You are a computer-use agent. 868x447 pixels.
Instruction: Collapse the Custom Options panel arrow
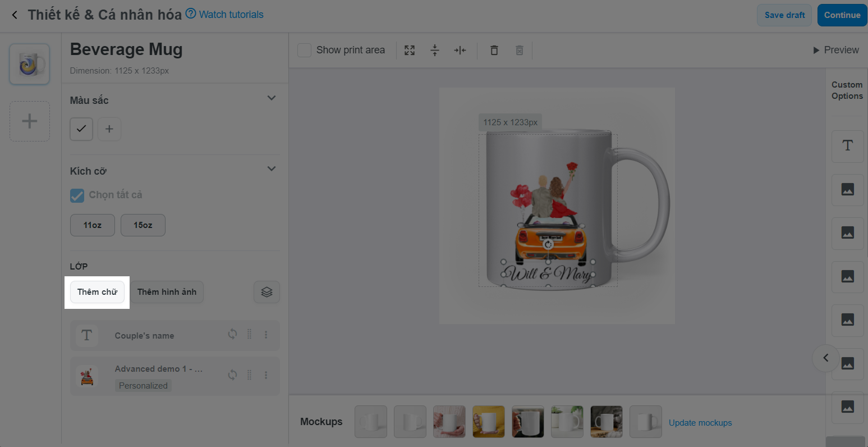click(825, 358)
